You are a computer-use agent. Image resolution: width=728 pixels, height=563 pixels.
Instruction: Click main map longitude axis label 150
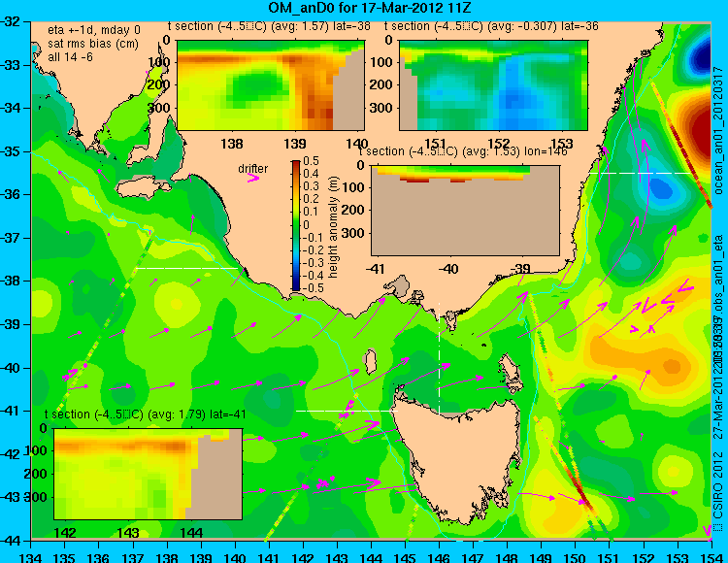[576, 557]
